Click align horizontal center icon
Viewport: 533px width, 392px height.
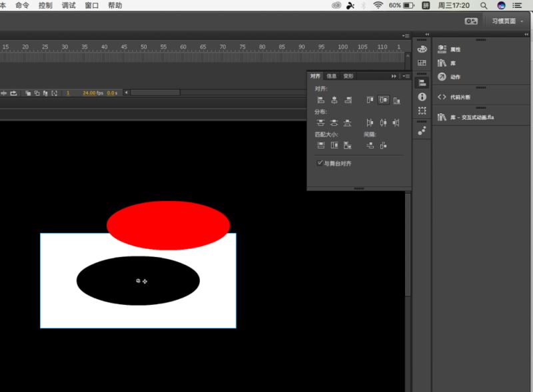click(334, 100)
